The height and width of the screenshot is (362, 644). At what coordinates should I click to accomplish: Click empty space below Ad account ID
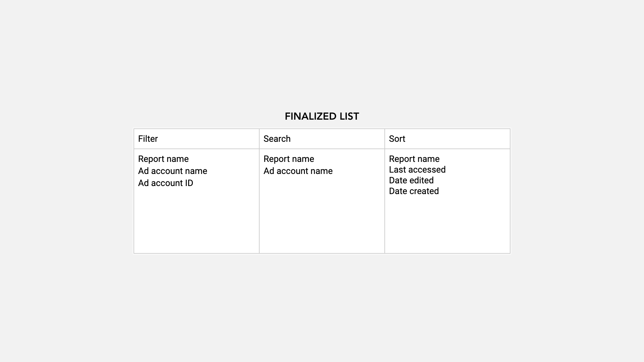coord(196,221)
